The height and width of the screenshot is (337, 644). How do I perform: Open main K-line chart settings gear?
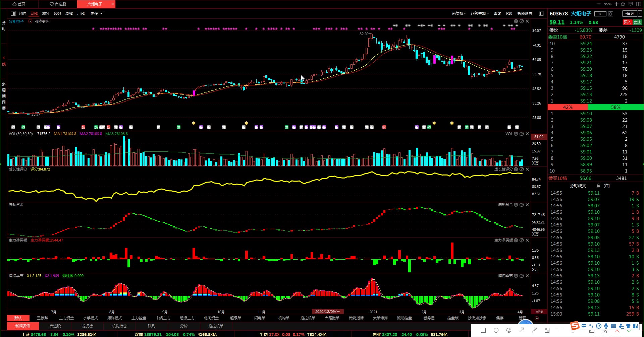pos(516,21)
